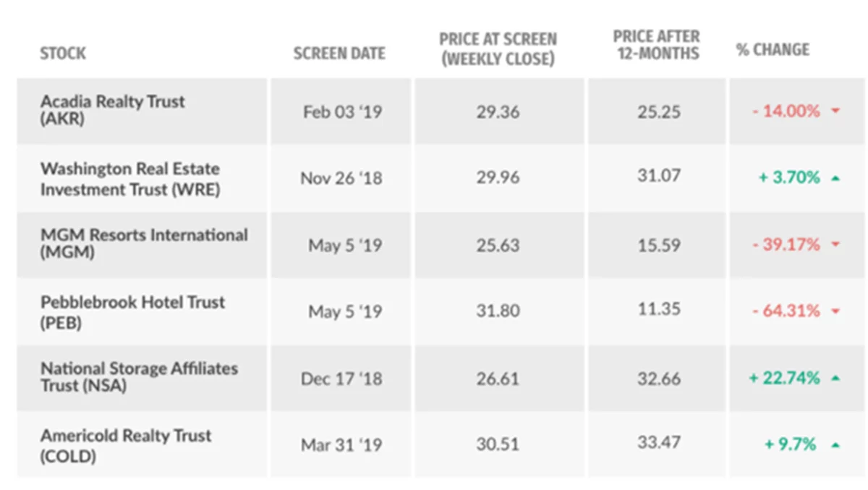
Task: Open Washington Real Estate Investment Trust entry
Action: point(130,179)
